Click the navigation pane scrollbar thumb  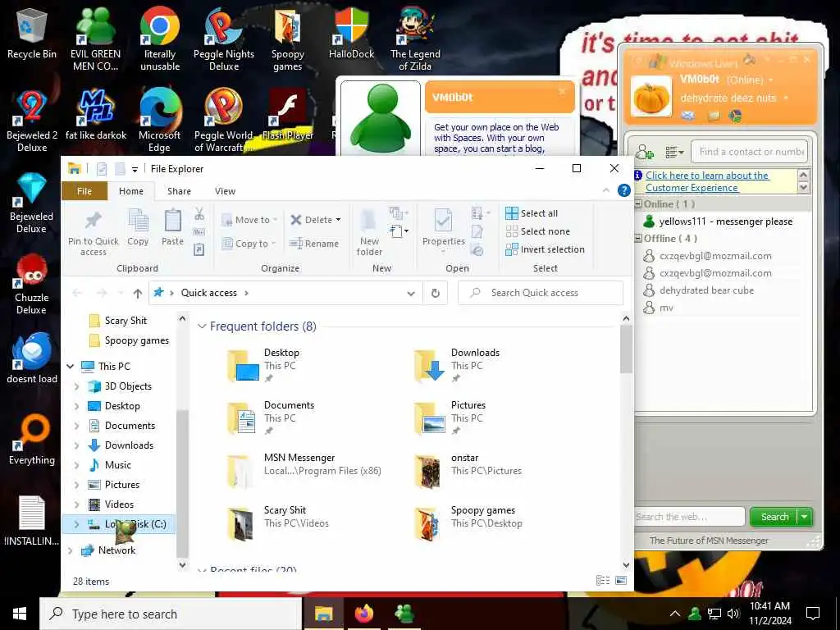tap(182, 482)
